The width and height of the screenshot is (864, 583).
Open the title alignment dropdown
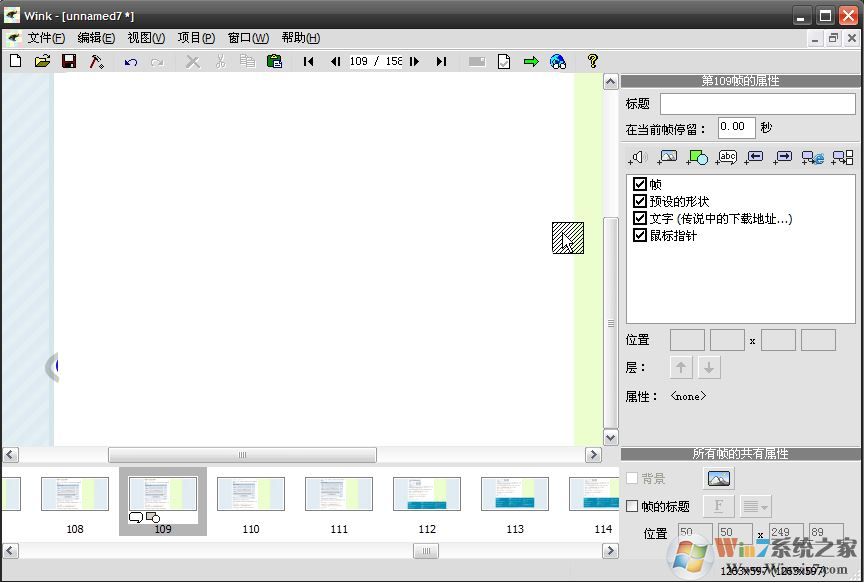click(x=754, y=506)
